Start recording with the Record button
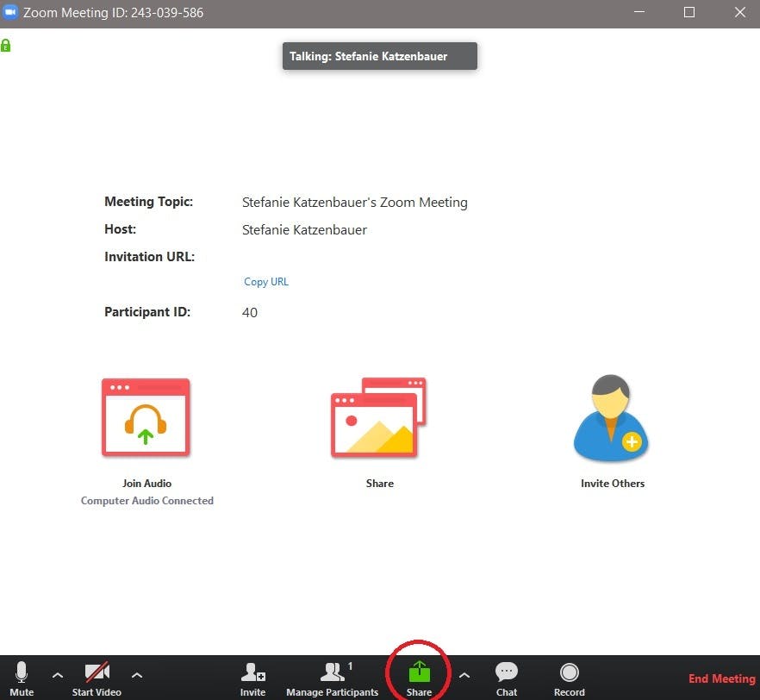Image resolution: width=760 pixels, height=700 pixels. (x=570, y=678)
